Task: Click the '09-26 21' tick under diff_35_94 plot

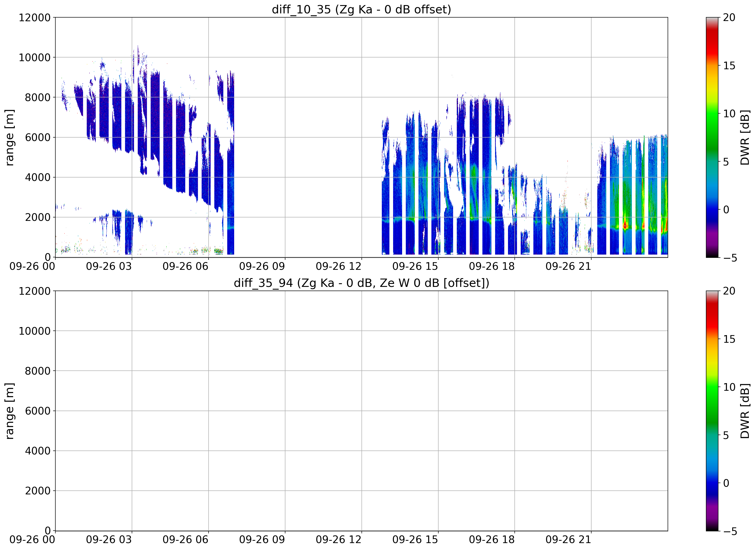Action: (568, 539)
